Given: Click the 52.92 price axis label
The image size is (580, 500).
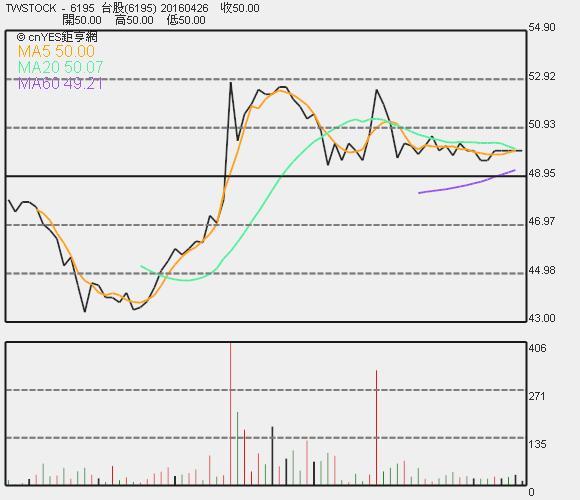Looking at the screenshot, I should point(542,77).
